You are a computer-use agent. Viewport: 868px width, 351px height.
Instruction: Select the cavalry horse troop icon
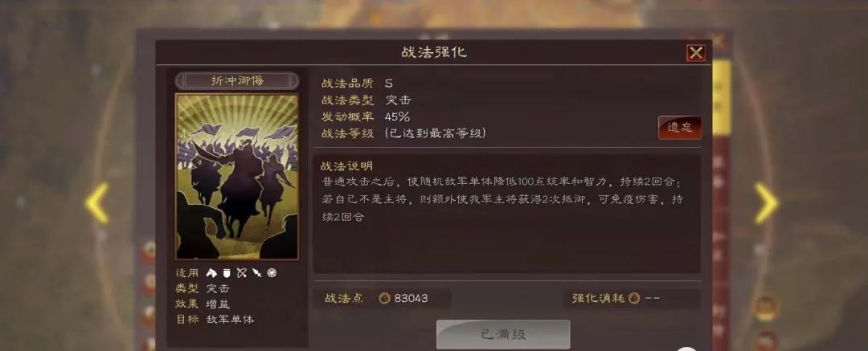(x=211, y=273)
